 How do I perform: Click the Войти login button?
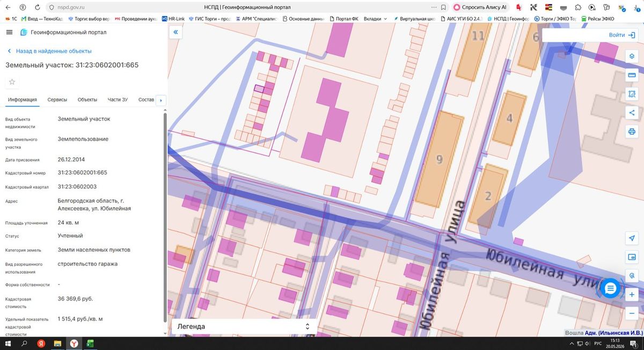click(x=622, y=35)
